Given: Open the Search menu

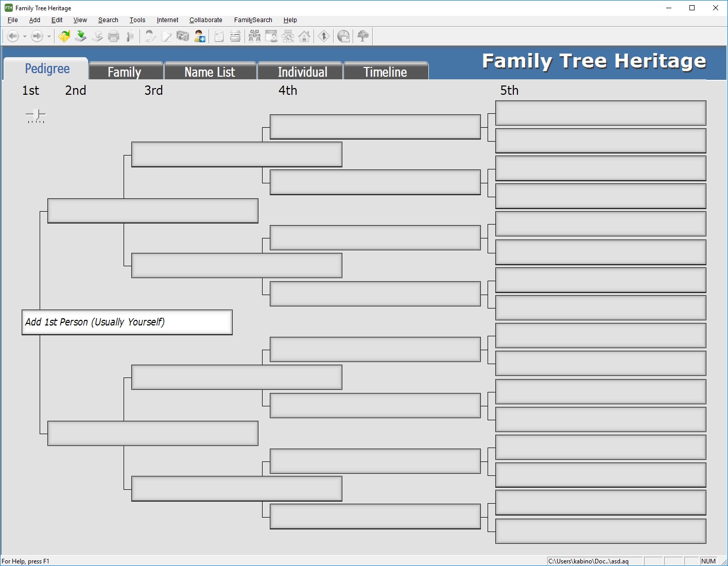Looking at the screenshot, I should (108, 20).
